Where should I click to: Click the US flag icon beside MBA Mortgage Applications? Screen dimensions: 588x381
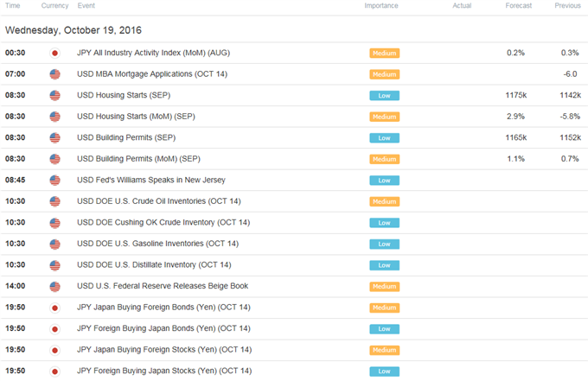[x=54, y=74]
